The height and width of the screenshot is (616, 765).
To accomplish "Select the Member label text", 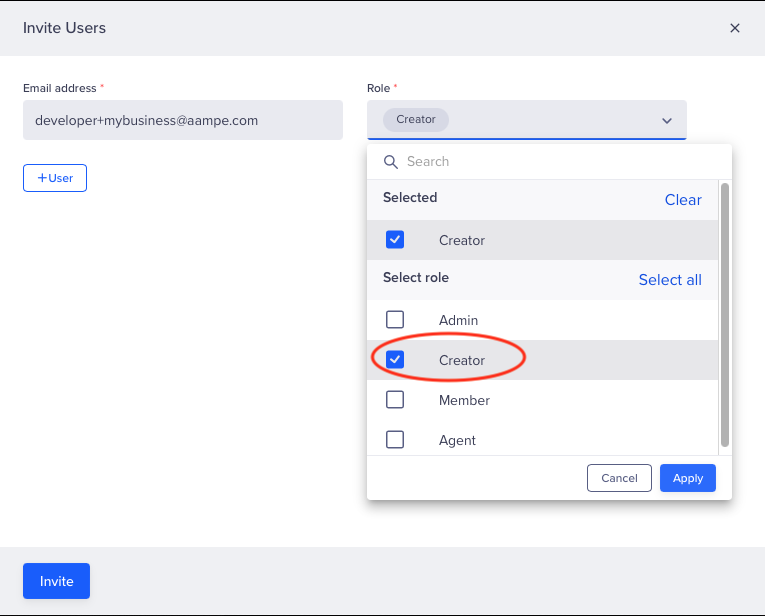I will (464, 400).
